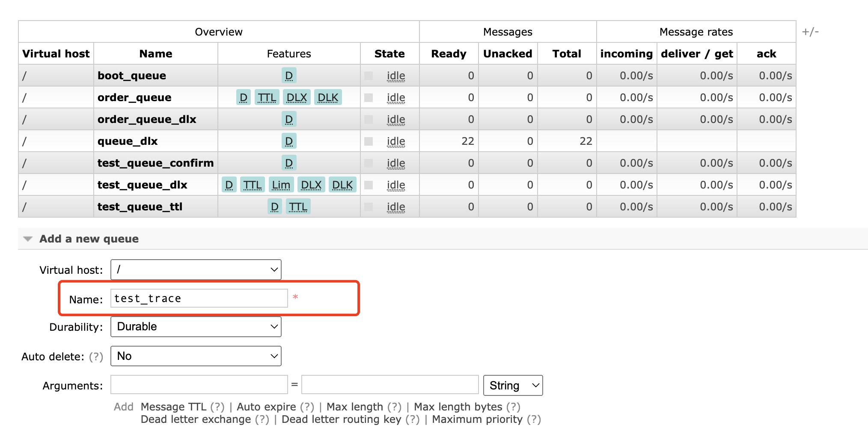Open the test_queue_confirm queue link
The image size is (868, 431).
(x=155, y=163)
